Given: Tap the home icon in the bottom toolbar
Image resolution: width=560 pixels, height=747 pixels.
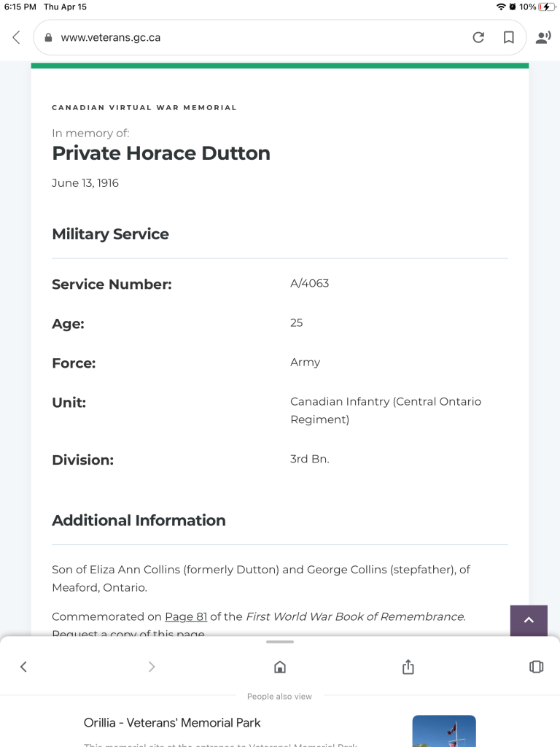Looking at the screenshot, I should 279,667.
